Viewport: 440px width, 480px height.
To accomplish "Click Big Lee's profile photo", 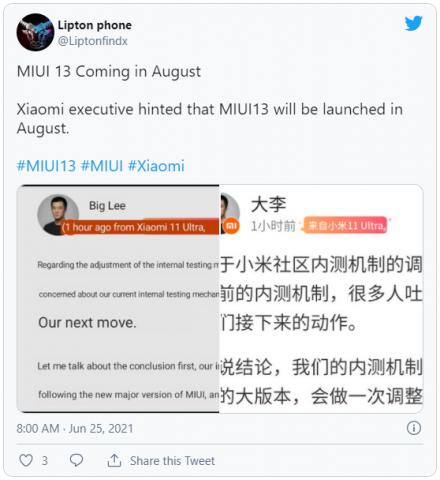I will (x=58, y=215).
